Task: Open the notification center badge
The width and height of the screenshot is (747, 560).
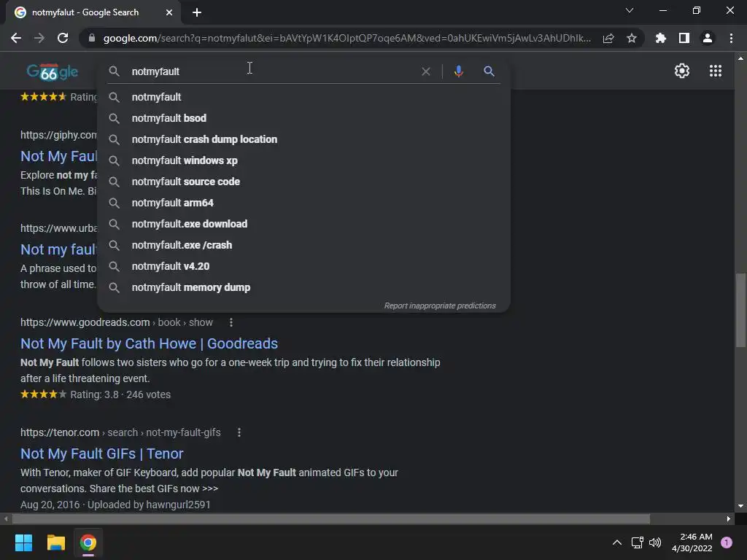Action: [x=727, y=542]
